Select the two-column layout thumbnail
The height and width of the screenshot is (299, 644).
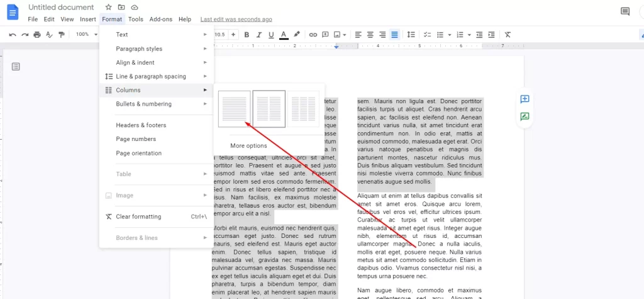point(269,109)
